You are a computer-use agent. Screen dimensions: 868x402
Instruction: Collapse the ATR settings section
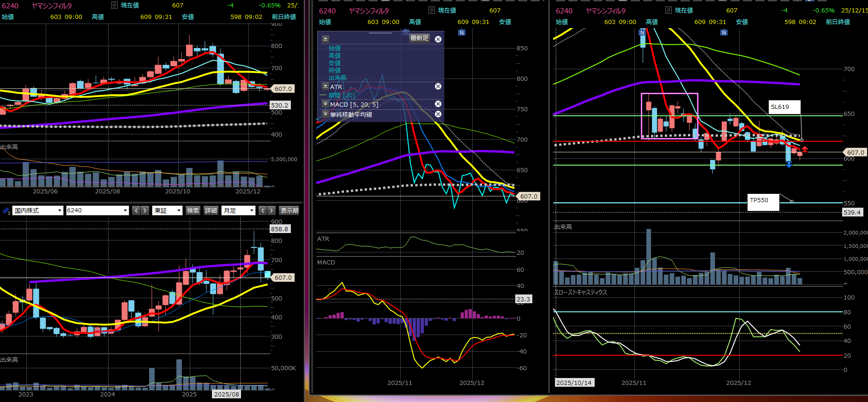(325, 86)
